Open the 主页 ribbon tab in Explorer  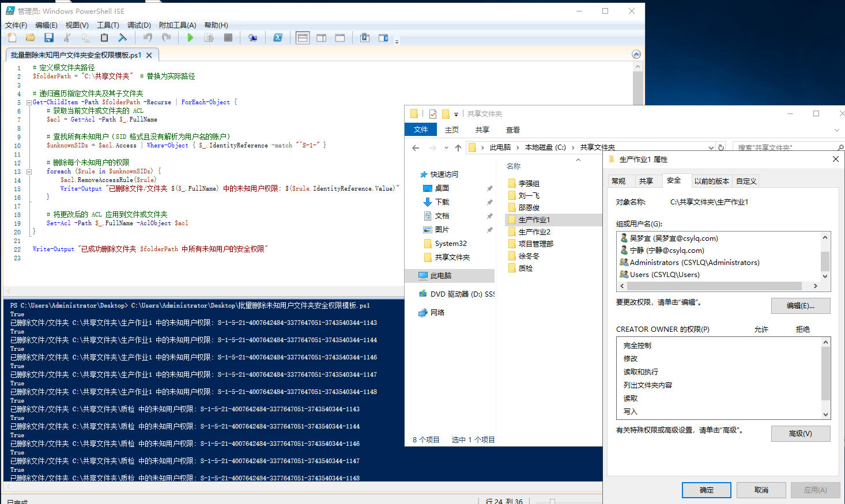point(452,130)
